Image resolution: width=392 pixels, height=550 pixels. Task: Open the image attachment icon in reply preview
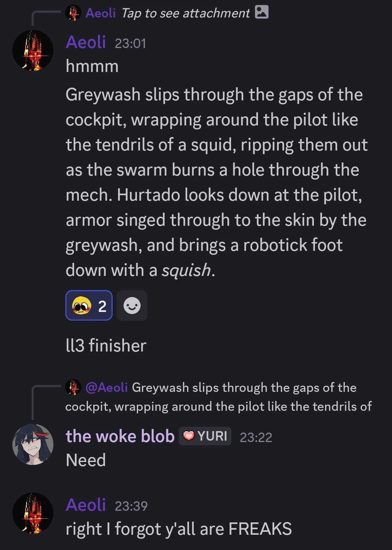coord(262,12)
